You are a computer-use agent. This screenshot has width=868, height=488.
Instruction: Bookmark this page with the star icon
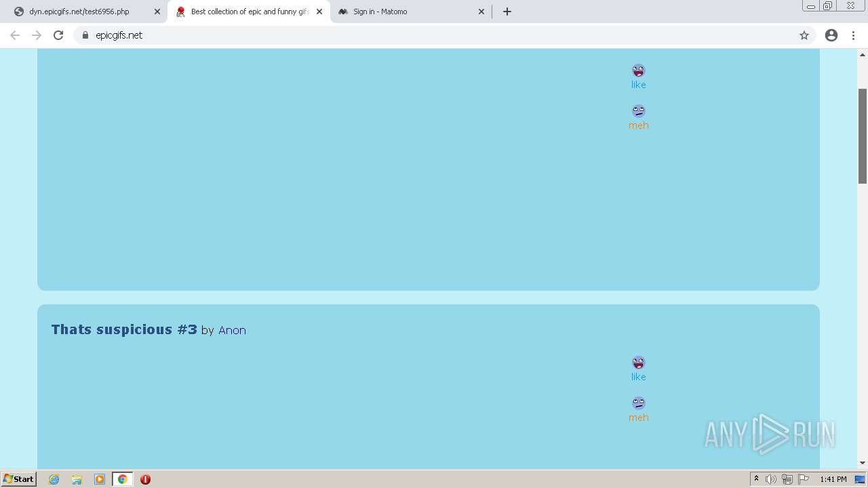point(804,35)
